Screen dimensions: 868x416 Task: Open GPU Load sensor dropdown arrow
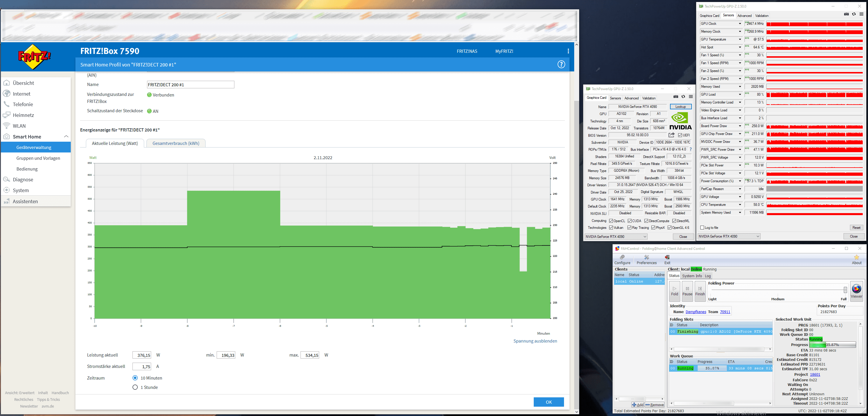tap(740, 94)
